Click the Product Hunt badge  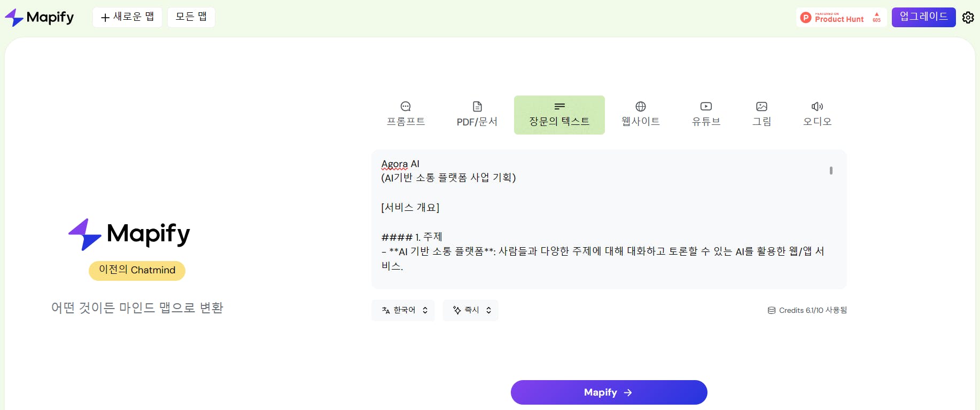[x=841, y=18]
